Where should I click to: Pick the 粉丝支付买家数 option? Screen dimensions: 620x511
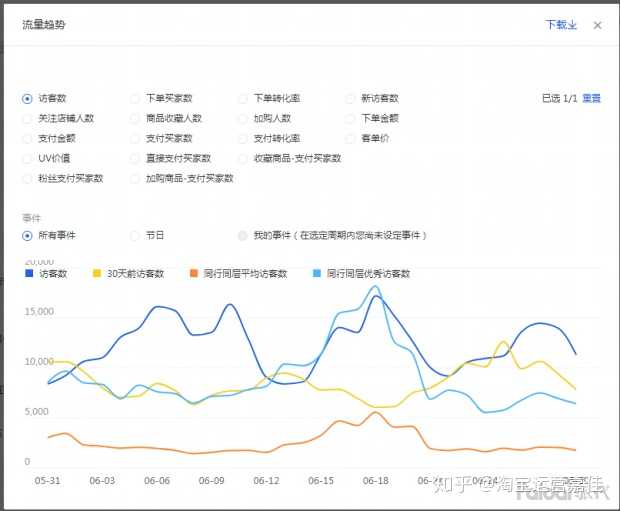click(27, 178)
